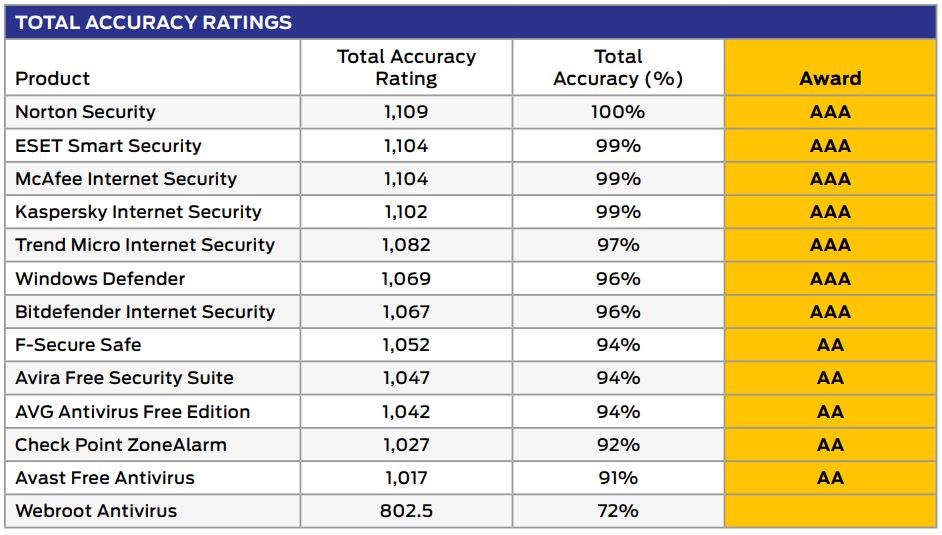Select the Total Accuracy (%) column header
The image size is (942, 535).
(618, 67)
